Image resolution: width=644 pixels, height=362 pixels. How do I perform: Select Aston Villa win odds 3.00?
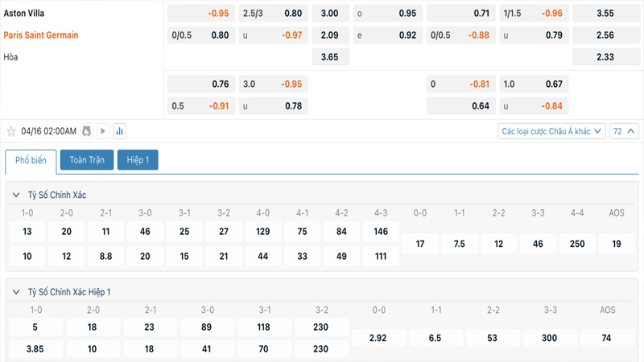click(330, 14)
